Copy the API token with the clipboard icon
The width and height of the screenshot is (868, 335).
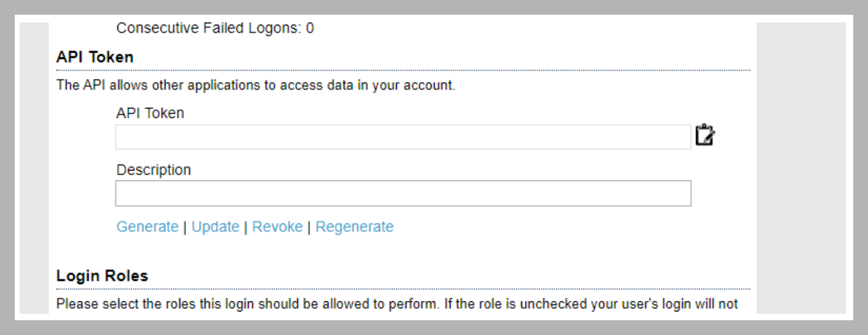coord(705,135)
